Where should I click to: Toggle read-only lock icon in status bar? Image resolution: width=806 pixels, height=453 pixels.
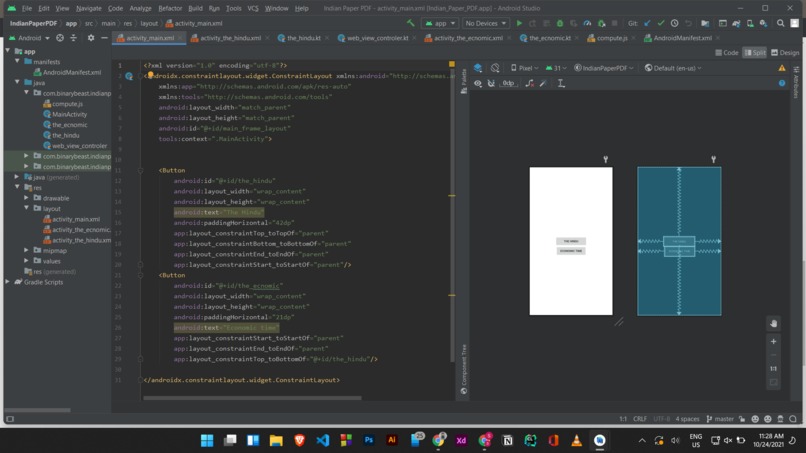(x=742, y=419)
